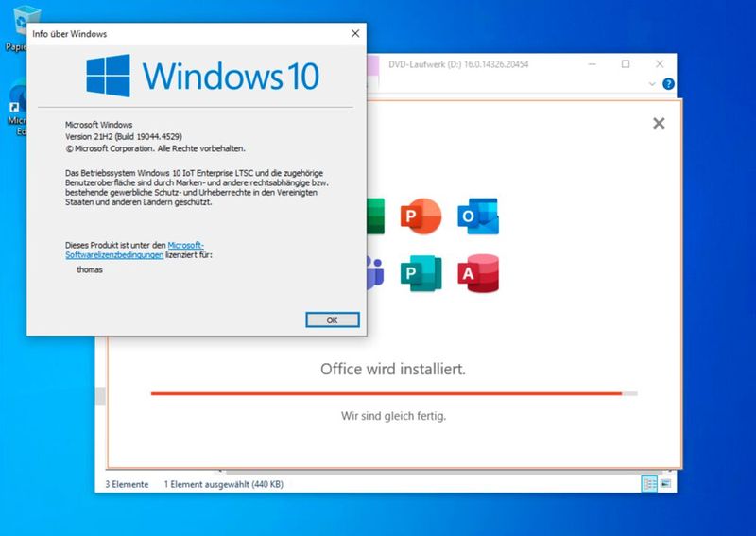
Task: Click the "Info über Windows" dialog title
Action: (x=69, y=34)
